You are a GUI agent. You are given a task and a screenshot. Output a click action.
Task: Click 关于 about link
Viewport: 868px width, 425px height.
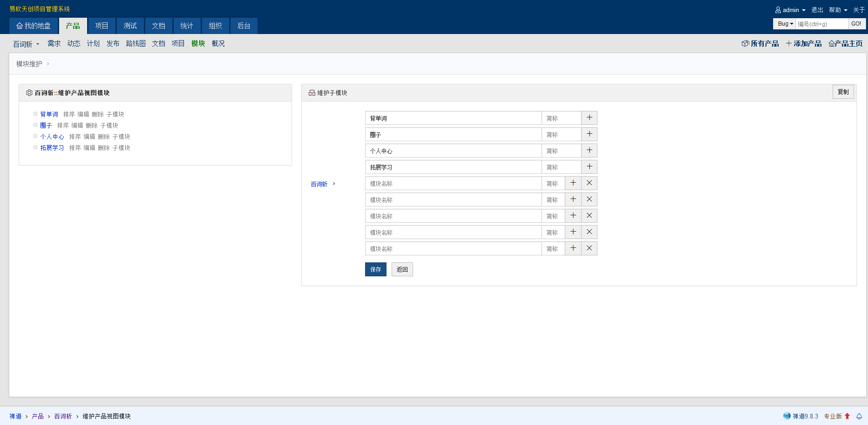click(x=859, y=10)
